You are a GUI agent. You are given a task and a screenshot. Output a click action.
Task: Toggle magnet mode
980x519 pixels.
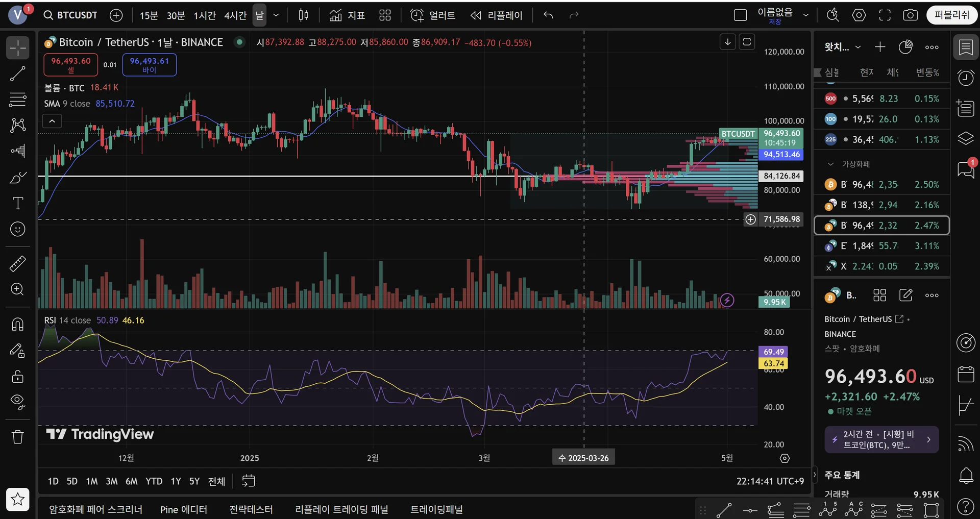click(x=18, y=324)
